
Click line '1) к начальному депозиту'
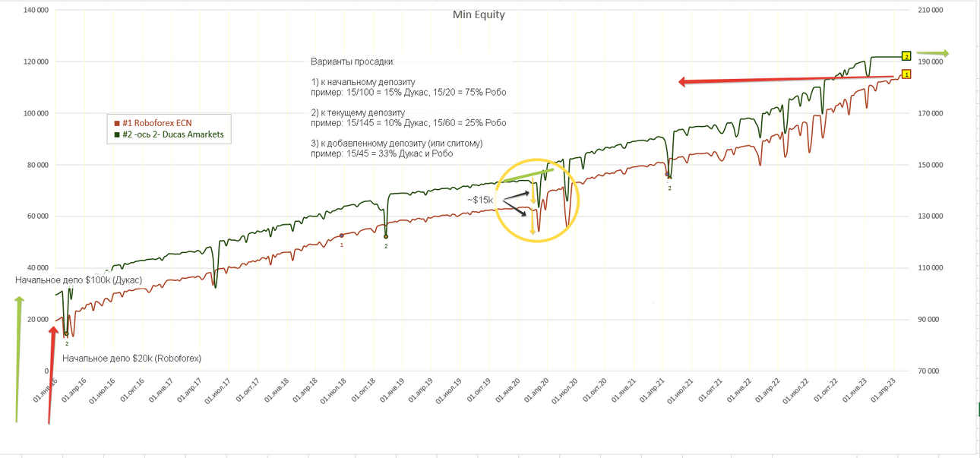point(363,82)
